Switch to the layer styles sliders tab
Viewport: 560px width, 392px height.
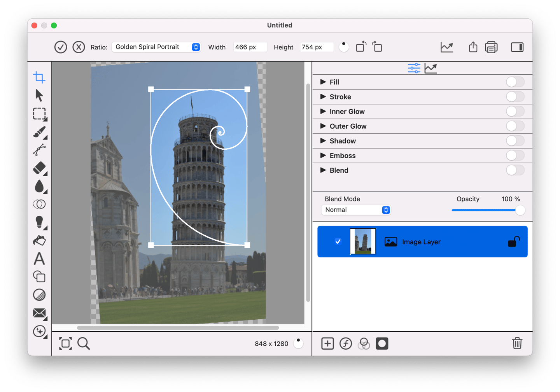(x=414, y=68)
